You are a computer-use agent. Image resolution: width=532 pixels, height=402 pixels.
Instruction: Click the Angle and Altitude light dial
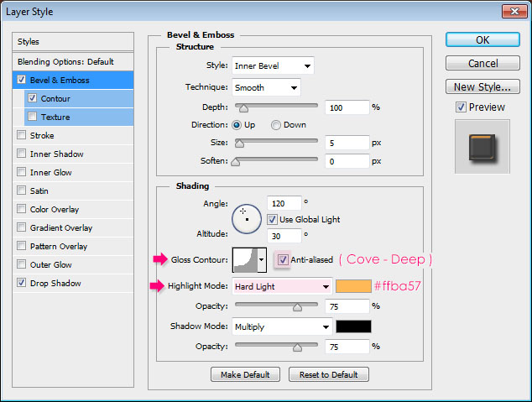(x=247, y=219)
